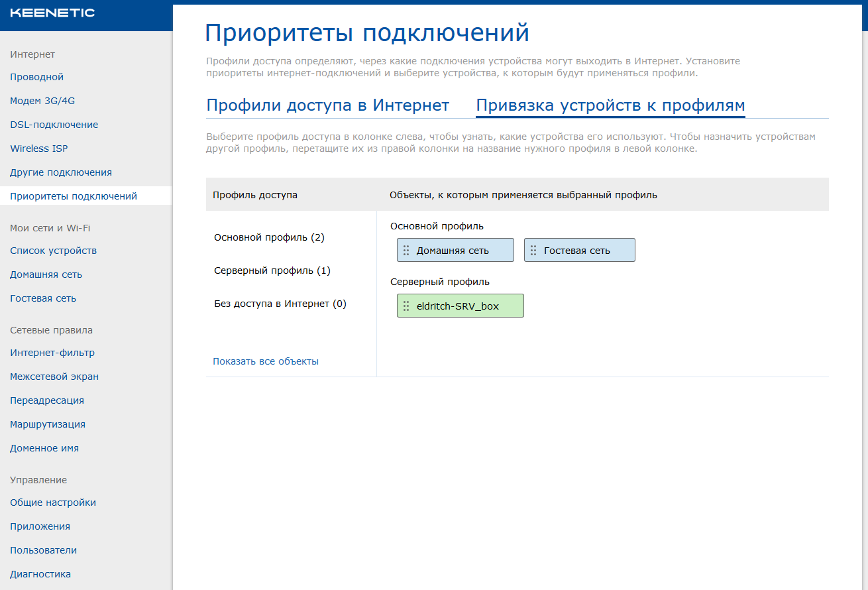Go to DSL-подключение page
Screen dimensions: 868x590
point(54,125)
